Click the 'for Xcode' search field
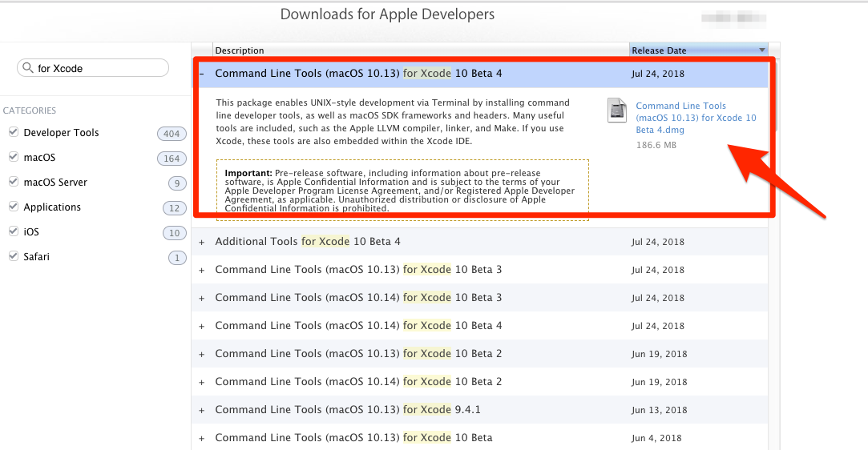The height and width of the screenshot is (450, 868). coord(93,68)
